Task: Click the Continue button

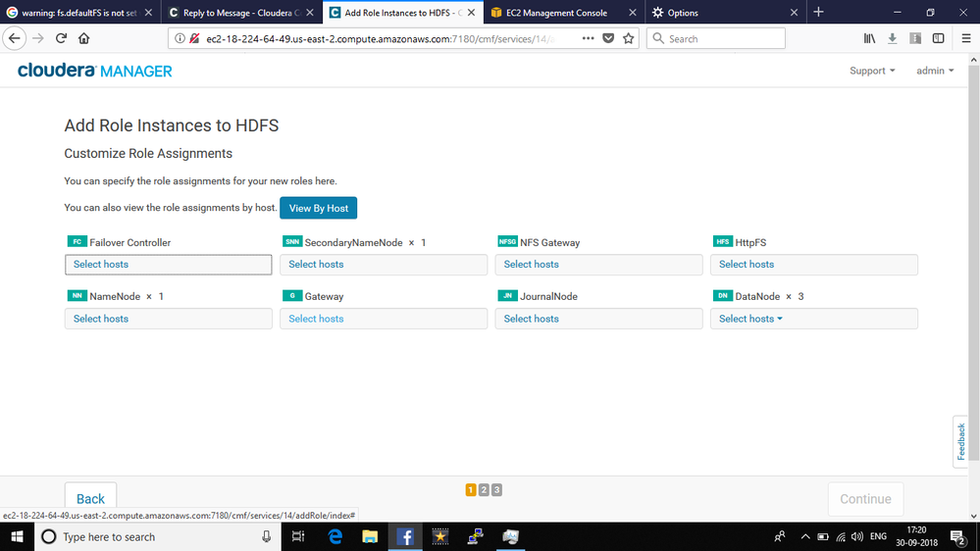Action: pyautogui.click(x=865, y=498)
